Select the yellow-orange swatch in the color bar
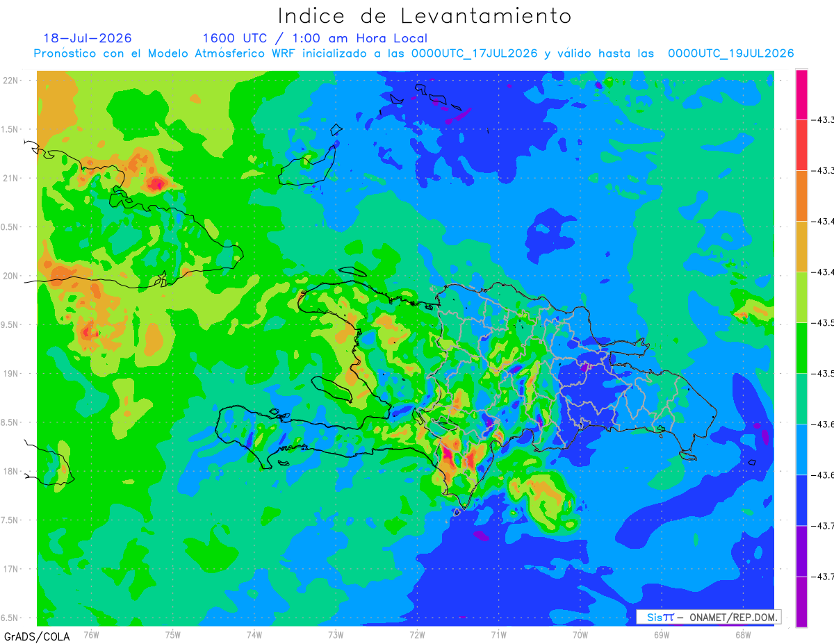Image resolution: width=834 pixels, height=644 pixels. [x=801, y=246]
